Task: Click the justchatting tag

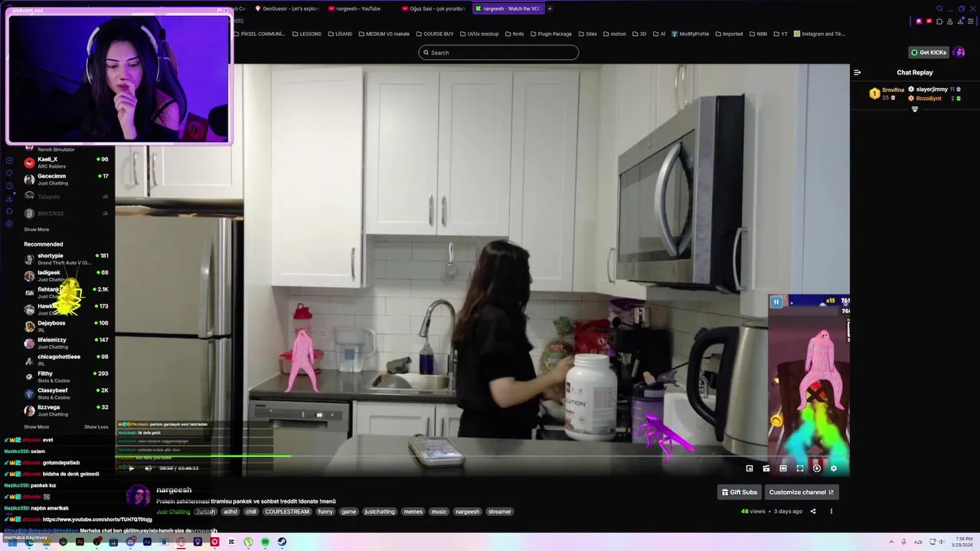Action: tap(380, 511)
